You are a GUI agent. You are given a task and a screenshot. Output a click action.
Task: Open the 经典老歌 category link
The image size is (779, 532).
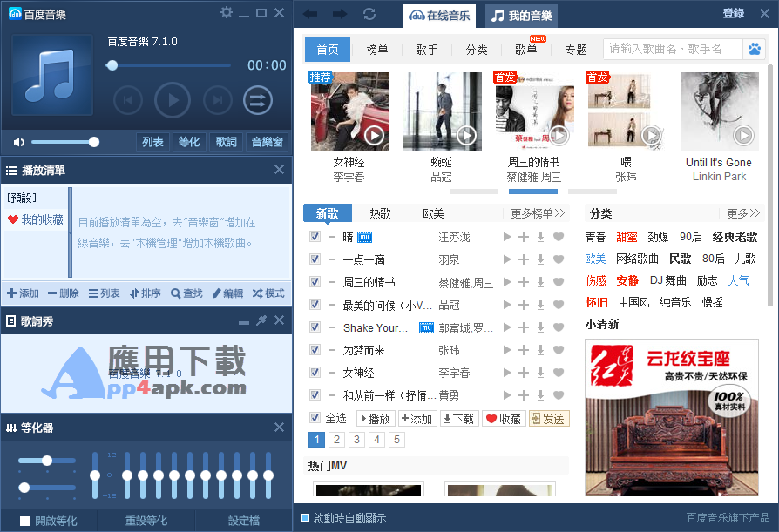point(735,237)
